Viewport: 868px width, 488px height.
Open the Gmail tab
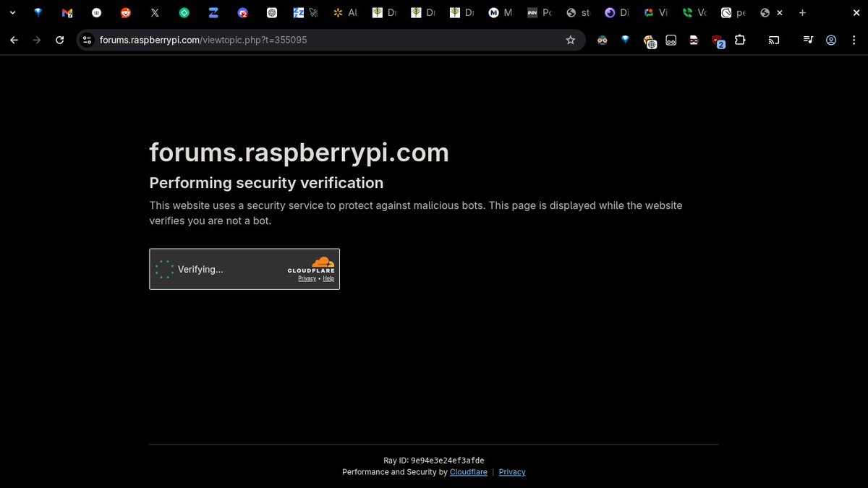point(67,13)
